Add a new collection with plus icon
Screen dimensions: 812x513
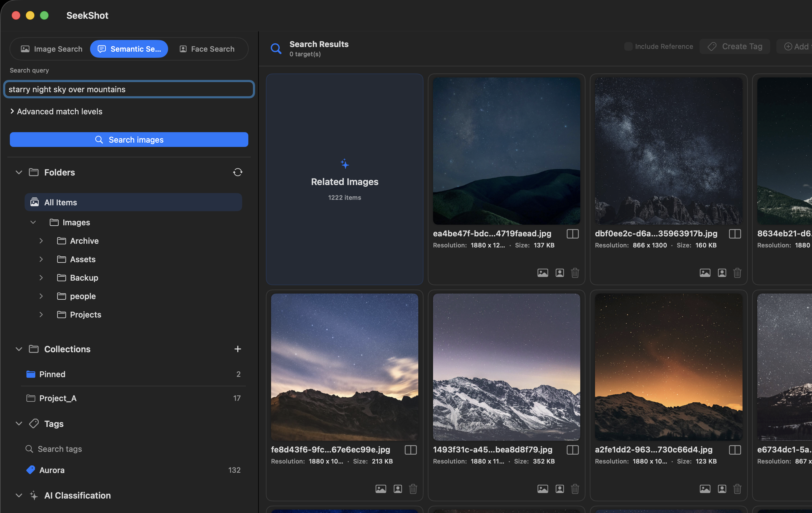pyautogui.click(x=237, y=349)
